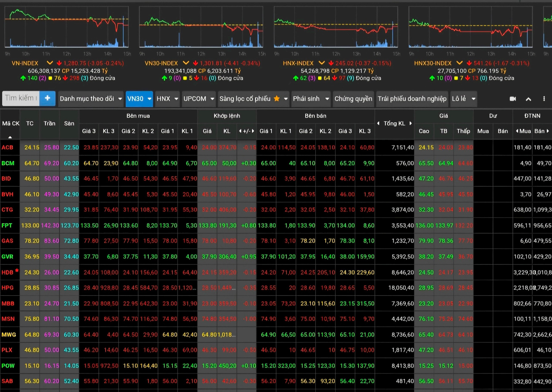Select the BID stock symbol
The height and width of the screenshot is (392, 552).
click(x=6, y=179)
